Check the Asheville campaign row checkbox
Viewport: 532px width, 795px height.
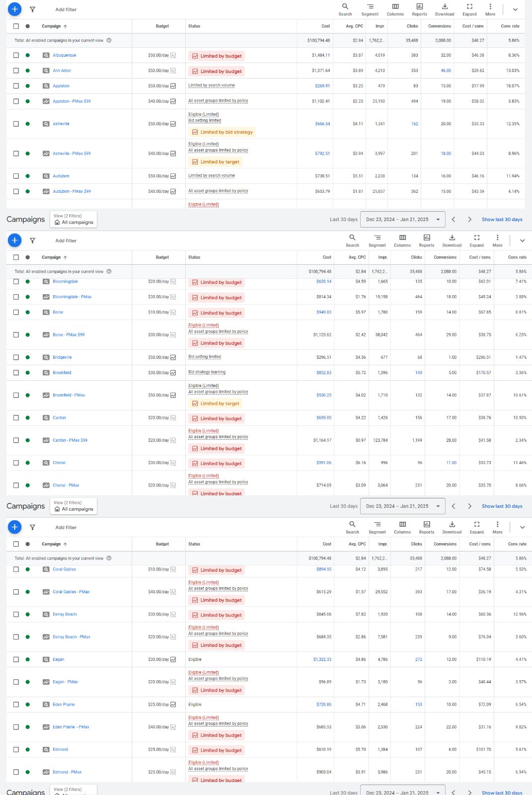point(16,124)
